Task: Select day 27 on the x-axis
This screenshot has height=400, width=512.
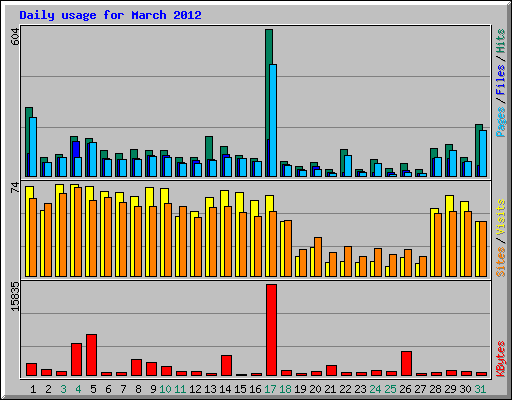Action: [420, 389]
